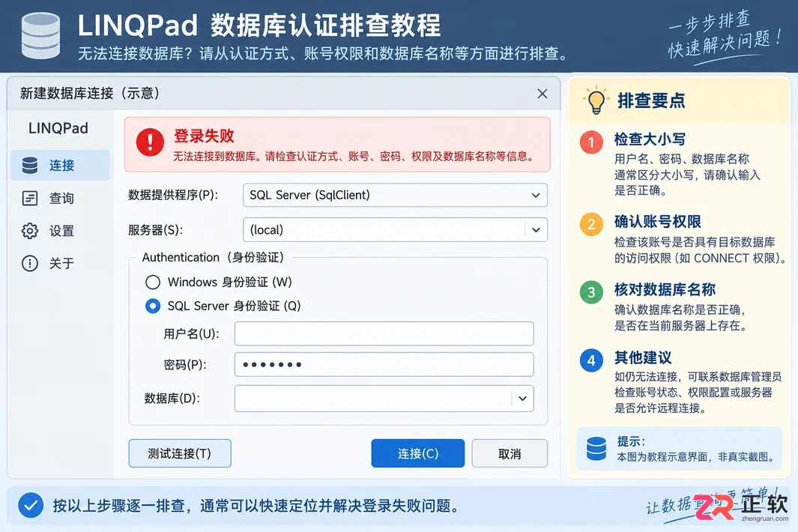Click the 核对数据库名称 tip heading
The height and width of the screenshot is (532, 798).
click(x=665, y=290)
